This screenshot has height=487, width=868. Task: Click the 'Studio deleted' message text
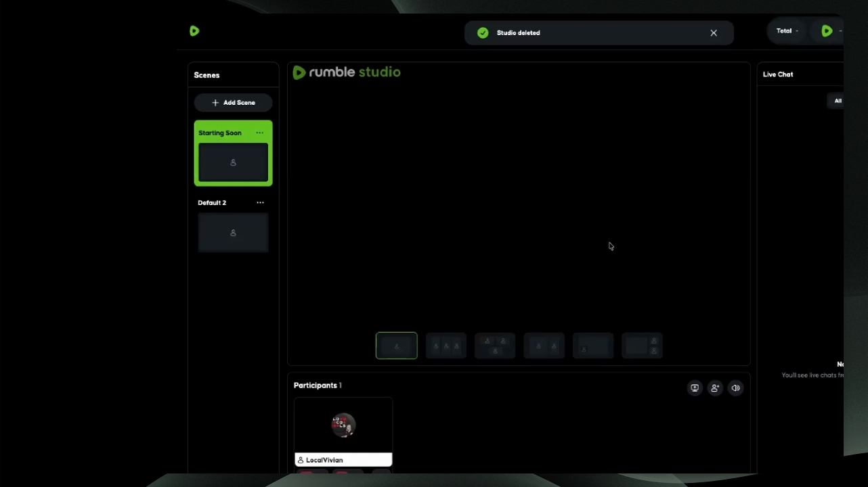click(519, 32)
